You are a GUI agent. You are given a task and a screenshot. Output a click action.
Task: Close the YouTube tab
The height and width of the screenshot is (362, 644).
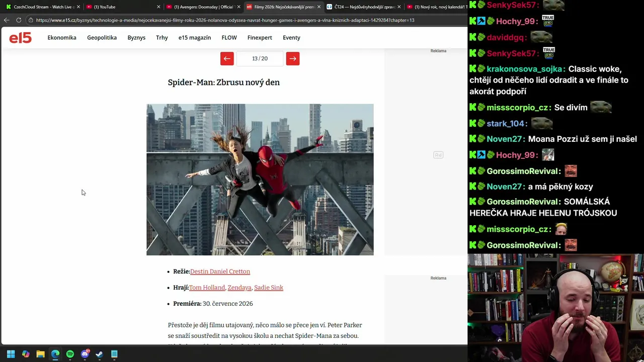point(158,7)
